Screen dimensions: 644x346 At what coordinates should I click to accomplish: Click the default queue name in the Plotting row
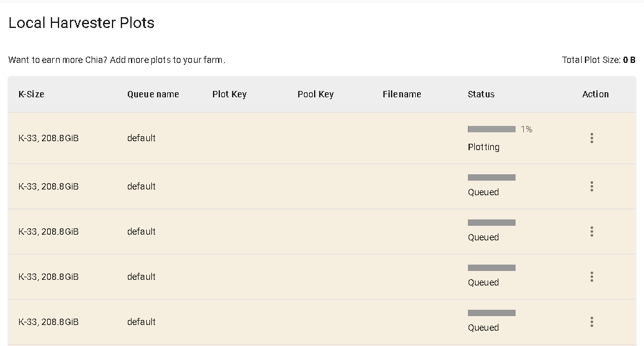coord(141,138)
